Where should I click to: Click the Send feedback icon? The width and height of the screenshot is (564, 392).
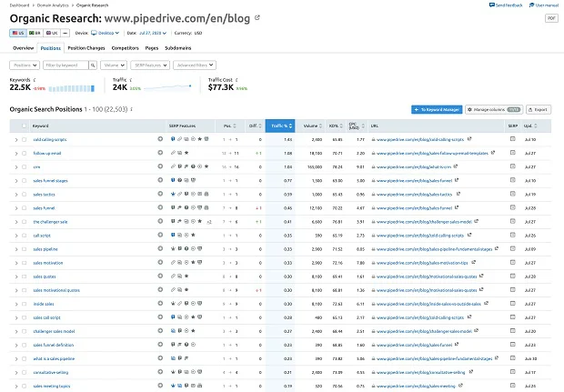[492, 5]
